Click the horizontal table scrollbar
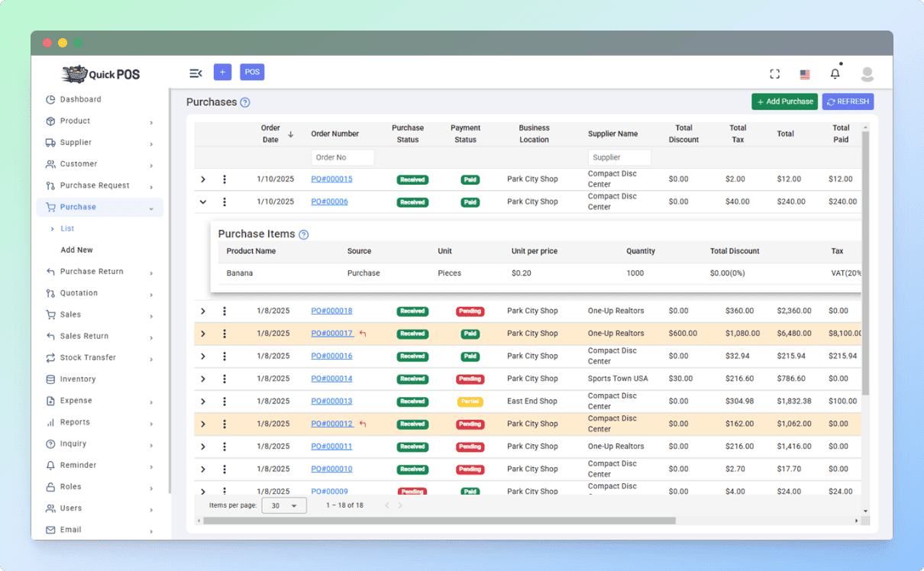This screenshot has height=571, width=924. [439, 521]
